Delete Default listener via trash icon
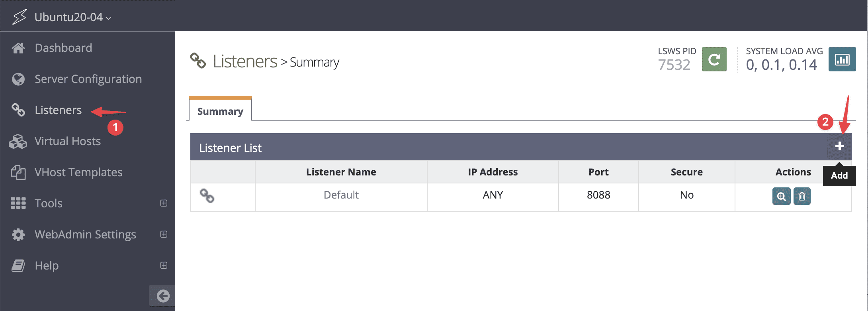868x311 pixels. pos(802,196)
